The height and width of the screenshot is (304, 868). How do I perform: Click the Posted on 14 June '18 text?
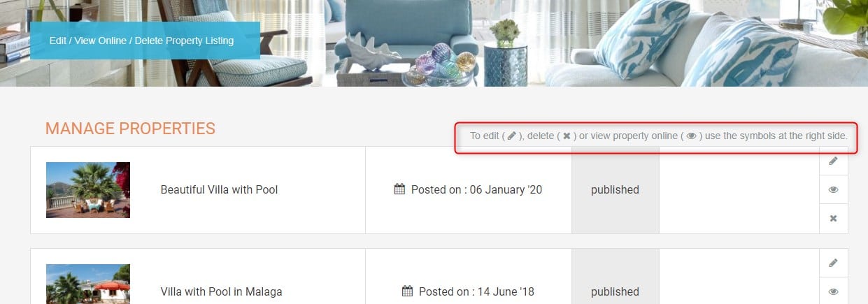tap(476, 291)
